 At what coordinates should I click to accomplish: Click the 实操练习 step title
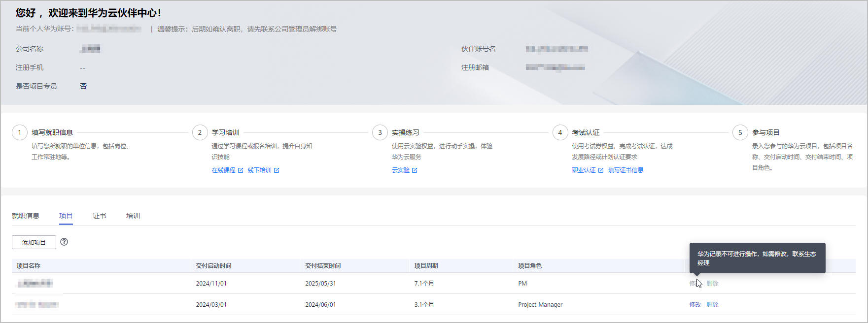point(406,132)
